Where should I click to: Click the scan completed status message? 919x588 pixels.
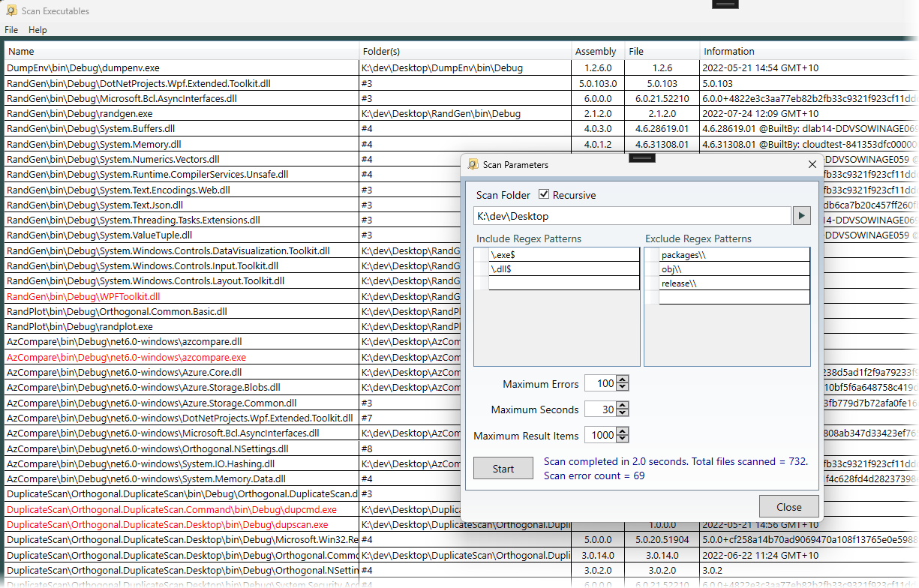(x=676, y=468)
